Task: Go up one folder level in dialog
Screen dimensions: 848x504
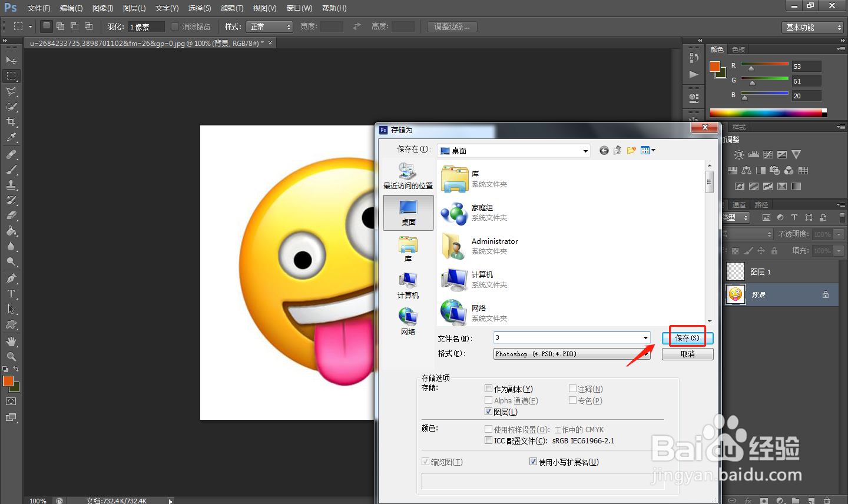Action: (617, 151)
